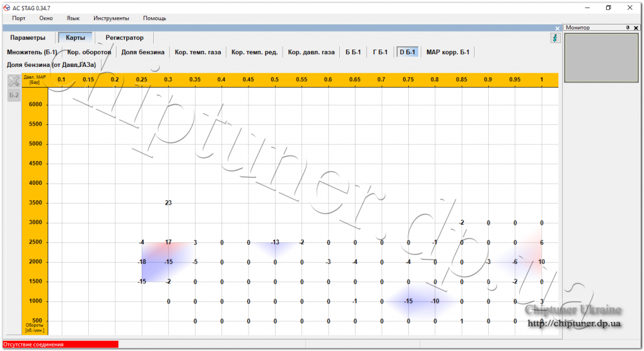Open the MAP корр. Б-1 tab
This screenshot has height=351, width=644.
tap(448, 52)
